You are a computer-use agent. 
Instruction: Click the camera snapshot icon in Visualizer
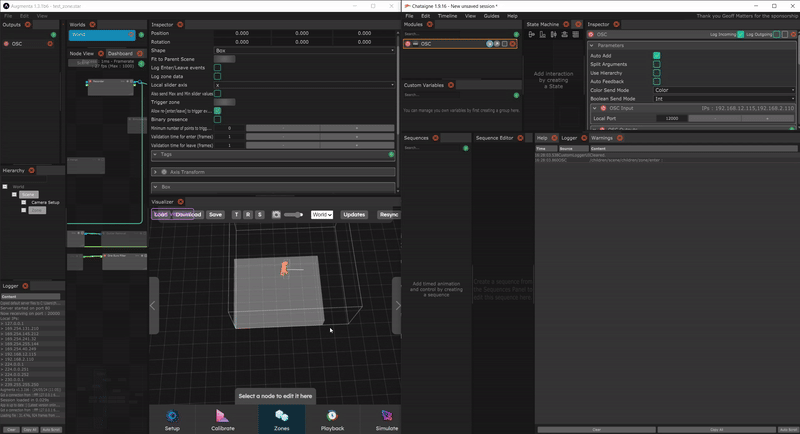tap(274, 215)
